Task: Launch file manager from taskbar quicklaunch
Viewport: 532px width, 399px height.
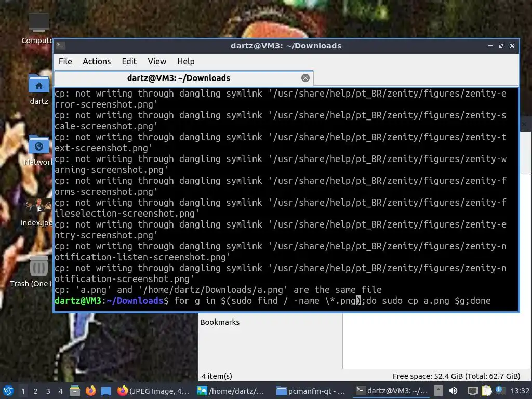Action: pos(75,391)
